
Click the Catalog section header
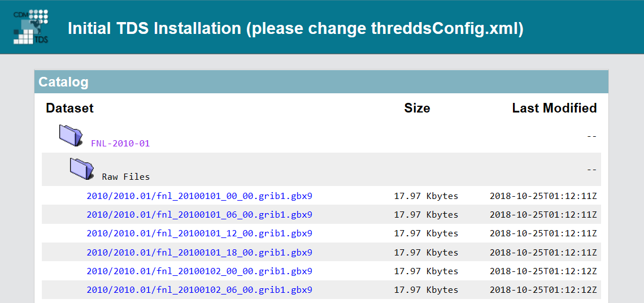click(x=63, y=82)
